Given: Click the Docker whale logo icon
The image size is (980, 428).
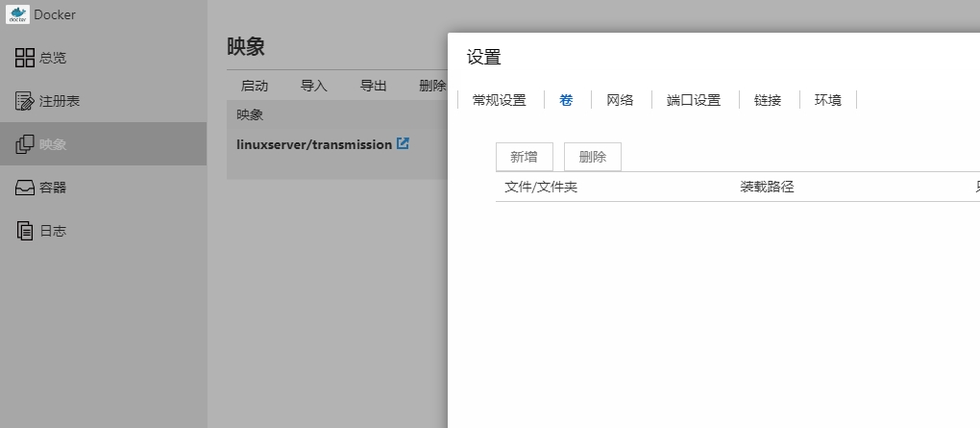Looking at the screenshot, I should [x=17, y=14].
